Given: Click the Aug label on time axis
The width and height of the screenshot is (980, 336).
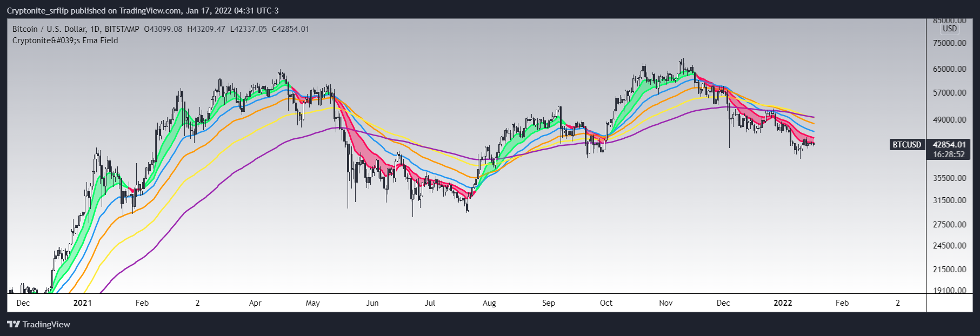Looking at the screenshot, I should (x=489, y=303).
